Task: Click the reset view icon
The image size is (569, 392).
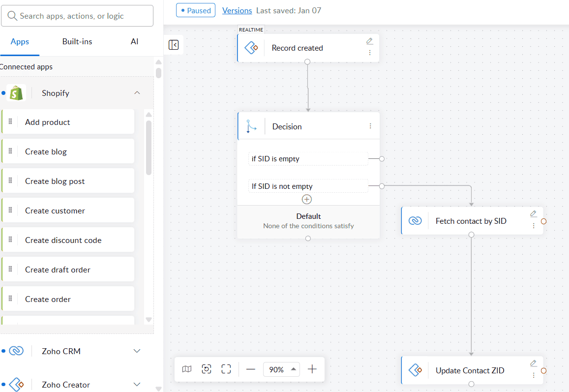Action: tap(207, 369)
